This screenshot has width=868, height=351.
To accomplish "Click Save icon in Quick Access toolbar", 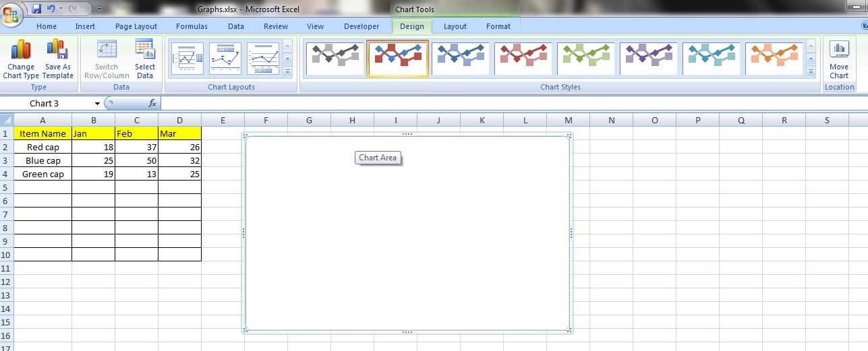I will pos(36,9).
